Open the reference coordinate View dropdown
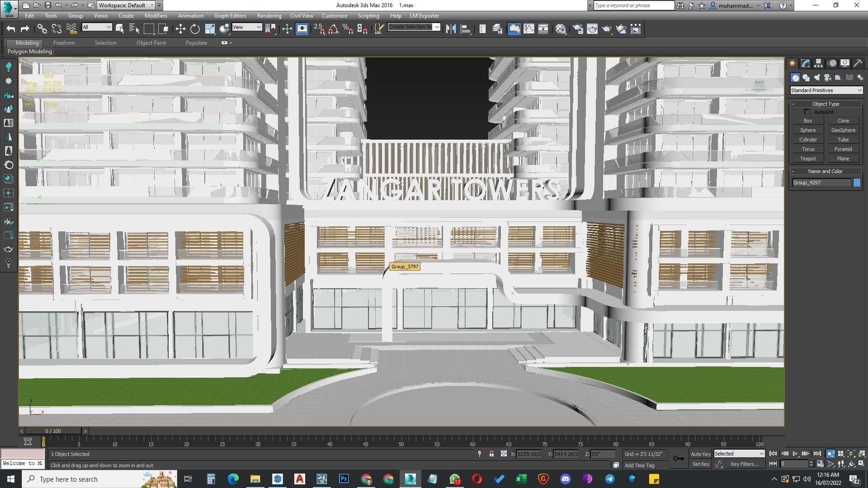Image resolution: width=868 pixels, height=488 pixels. tap(247, 27)
